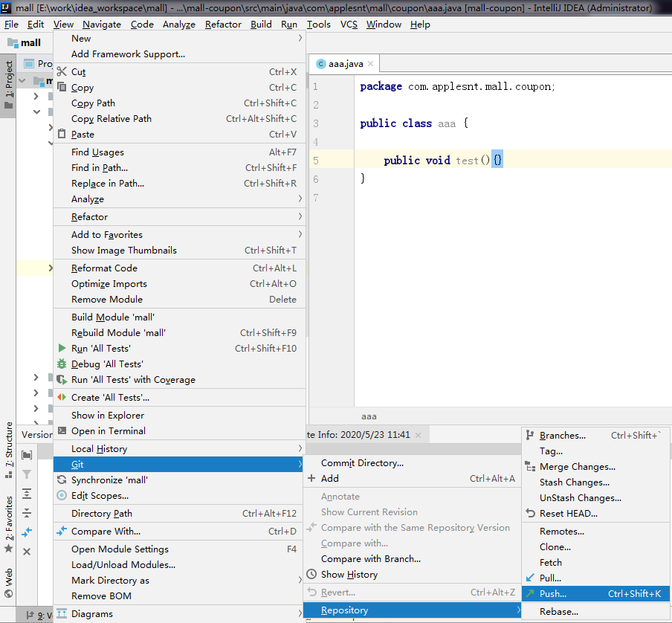672x623 pixels.
Task: Open the Navigate menu
Action: point(102,25)
